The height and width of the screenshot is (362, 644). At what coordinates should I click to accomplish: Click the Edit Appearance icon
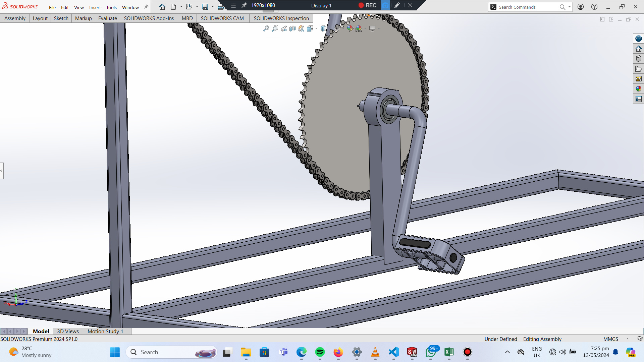coord(350,29)
